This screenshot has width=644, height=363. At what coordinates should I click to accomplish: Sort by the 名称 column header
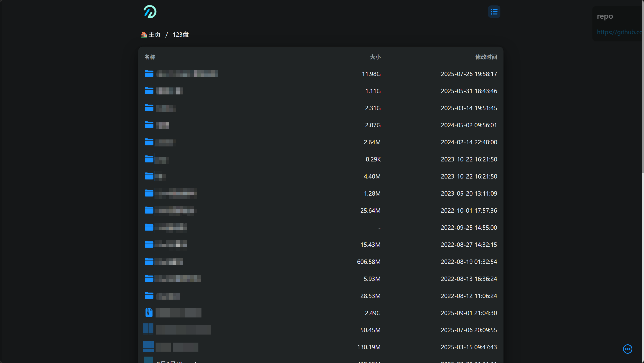click(150, 57)
